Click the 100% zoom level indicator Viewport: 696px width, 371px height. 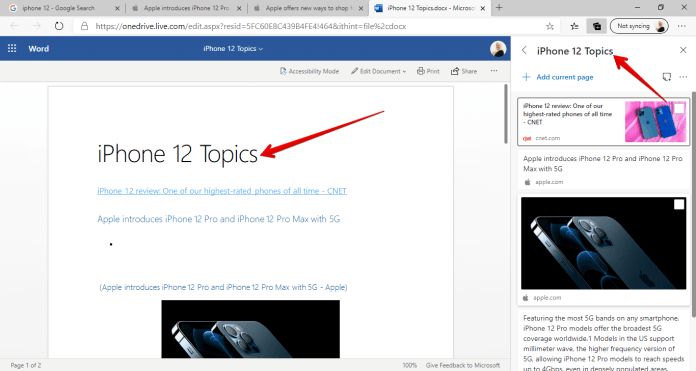coord(410,365)
